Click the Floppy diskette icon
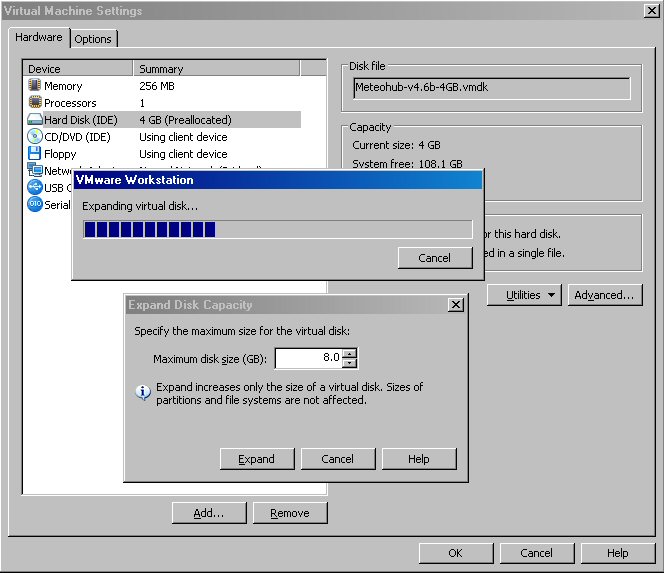 click(x=34, y=153)
